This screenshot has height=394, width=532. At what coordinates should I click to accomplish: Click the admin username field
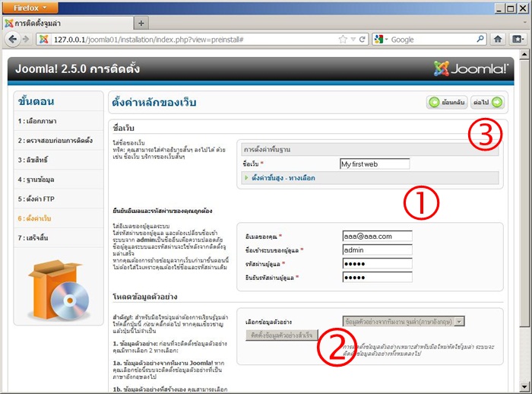[x=377, y=250]
